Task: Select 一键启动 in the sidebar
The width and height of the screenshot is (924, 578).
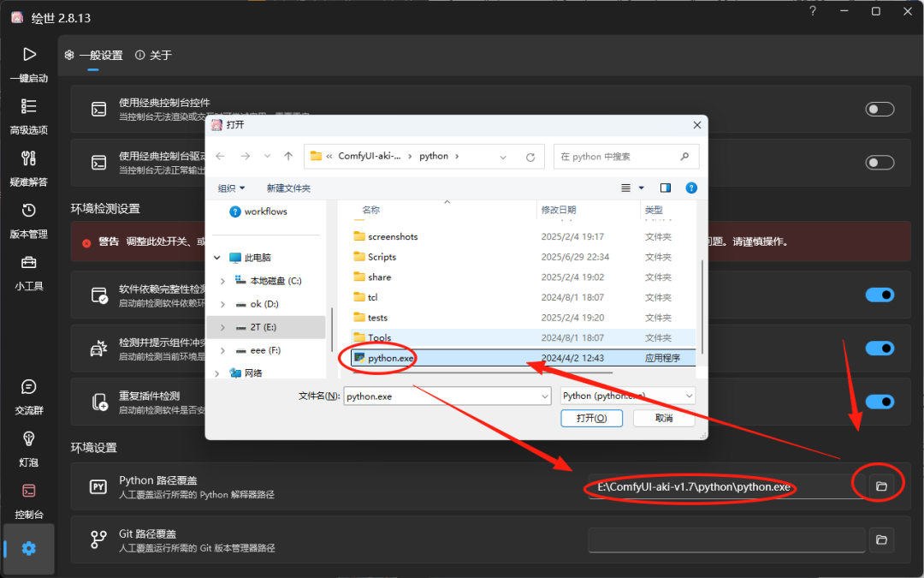Action: 28,63
